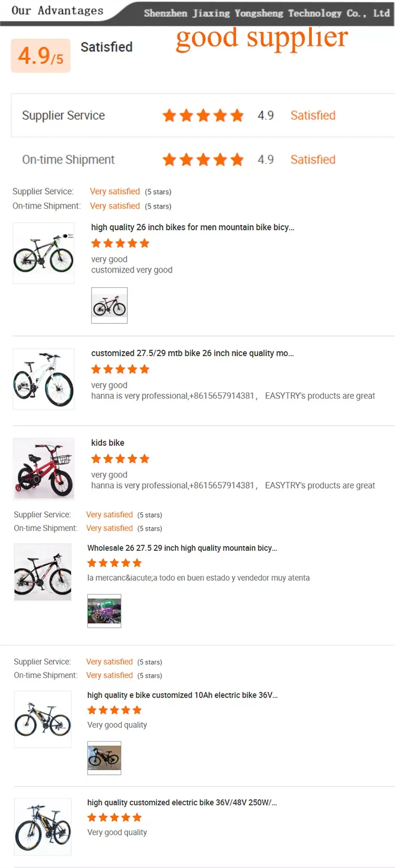Screen dimensions: 395x868
Task: Click the 'Satisfied' label beside Supplier Service
Action: (x=313, y=116)
